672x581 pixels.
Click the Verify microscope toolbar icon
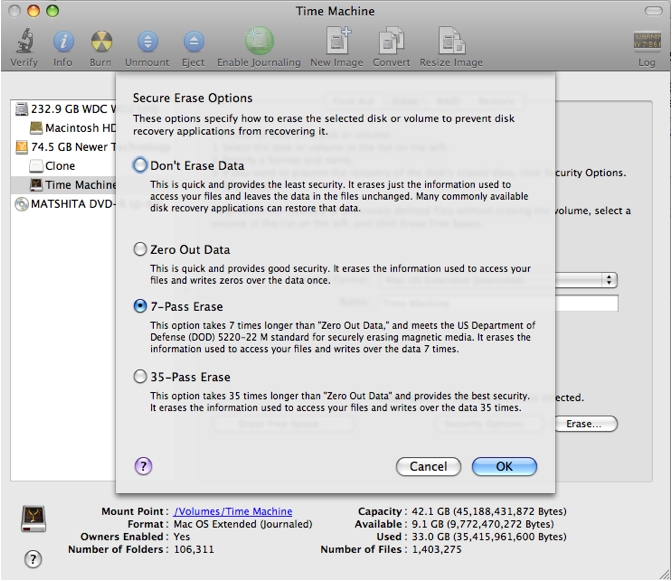24,41
